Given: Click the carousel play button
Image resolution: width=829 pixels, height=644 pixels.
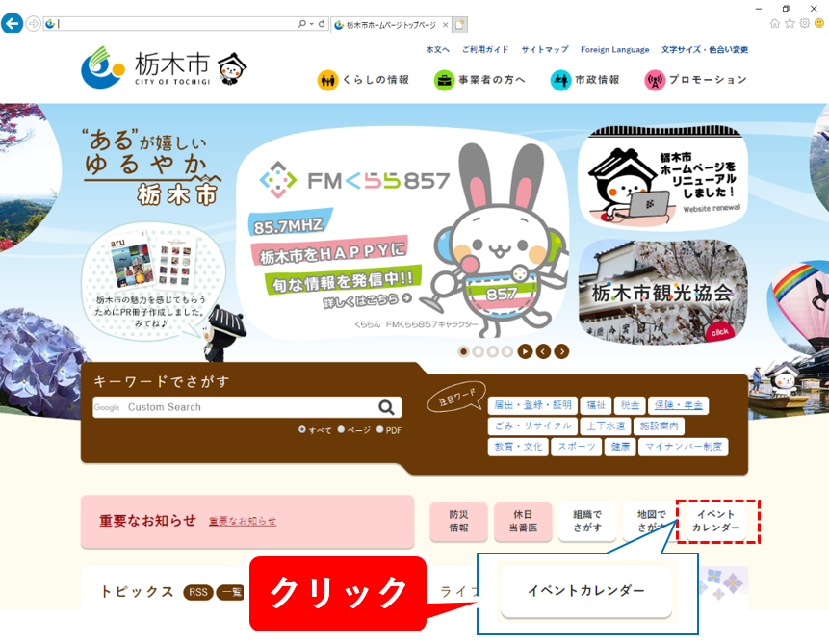Looking at the screenshot, I should point(525,351).
